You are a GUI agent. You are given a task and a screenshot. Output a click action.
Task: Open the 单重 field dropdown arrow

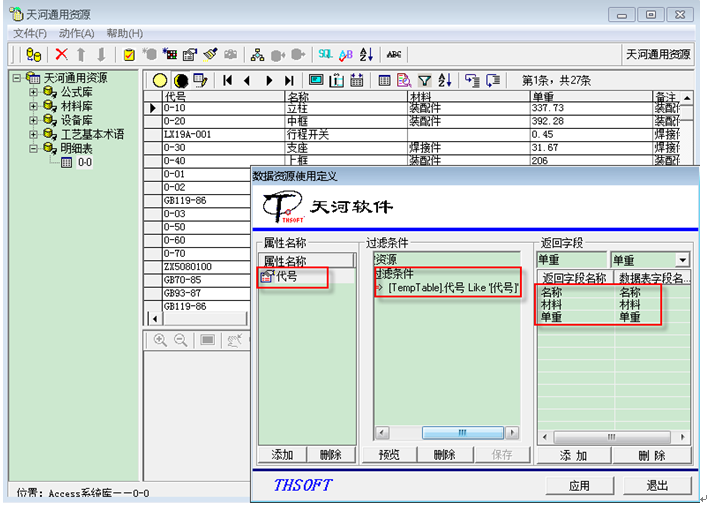coord(682,260)
